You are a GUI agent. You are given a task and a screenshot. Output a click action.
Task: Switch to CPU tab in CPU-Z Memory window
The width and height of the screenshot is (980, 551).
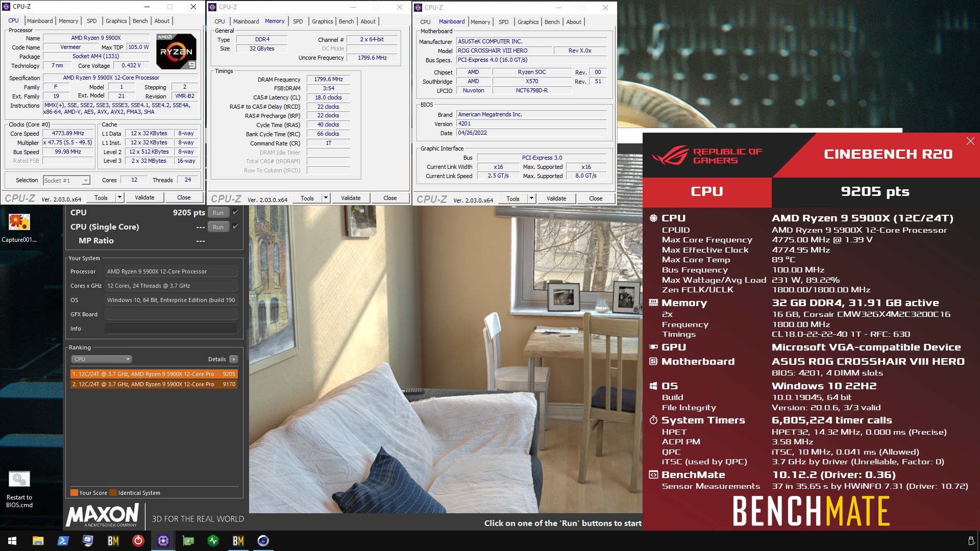click(x=219, y=21)
